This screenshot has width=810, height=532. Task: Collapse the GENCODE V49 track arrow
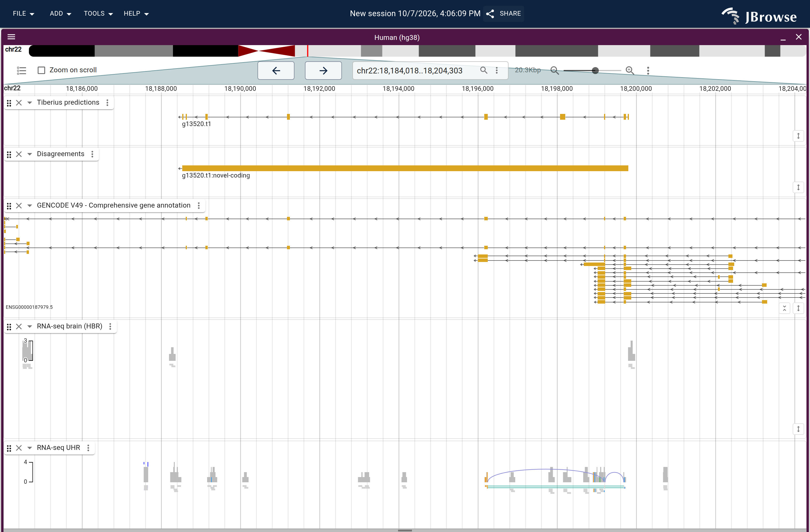[x=30, y=206]
